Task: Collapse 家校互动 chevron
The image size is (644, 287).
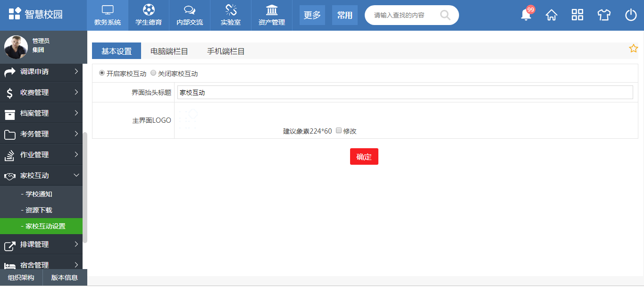Action: pos(76,175)
